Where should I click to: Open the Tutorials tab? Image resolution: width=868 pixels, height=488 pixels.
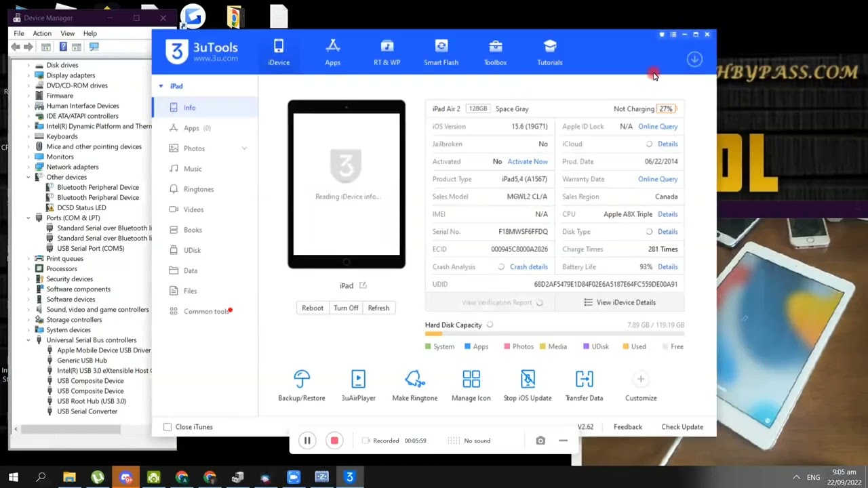(550, 52)
